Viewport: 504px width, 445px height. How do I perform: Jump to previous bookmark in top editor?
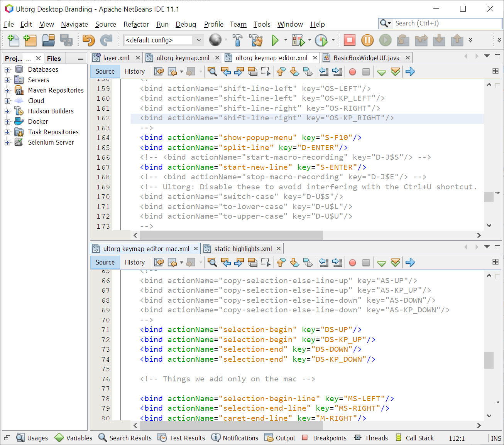click(281, 71)
